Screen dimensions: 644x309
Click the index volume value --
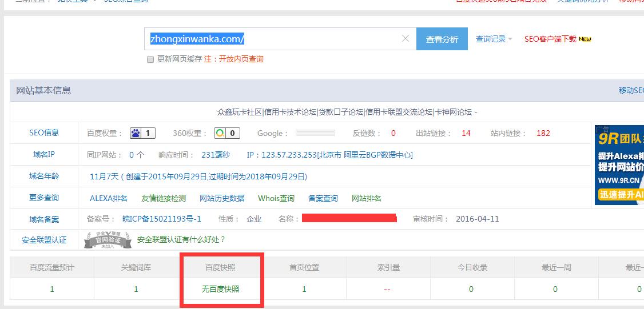pos(387,290)
